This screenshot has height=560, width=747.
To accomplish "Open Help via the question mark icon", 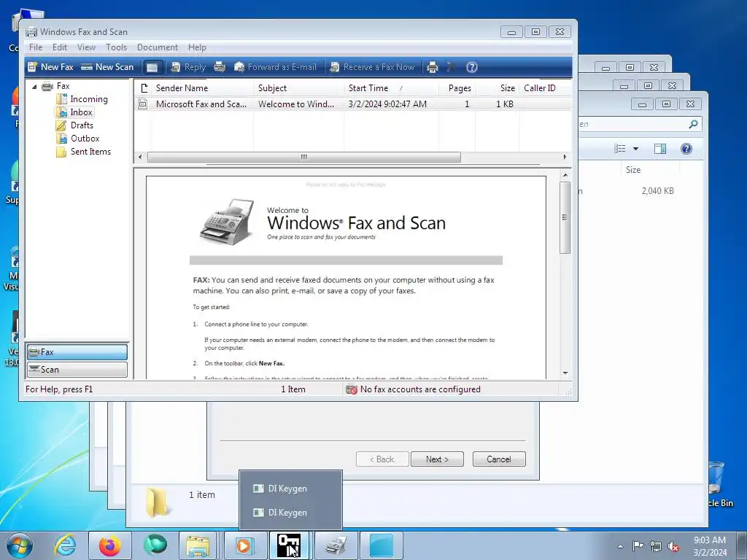I will [x=472, y=67].
